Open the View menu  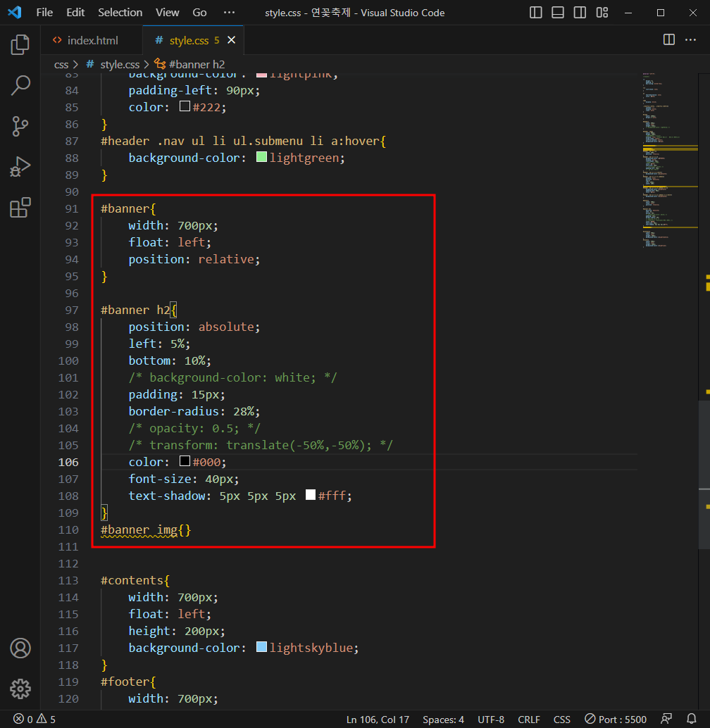[x=167, y=13]
